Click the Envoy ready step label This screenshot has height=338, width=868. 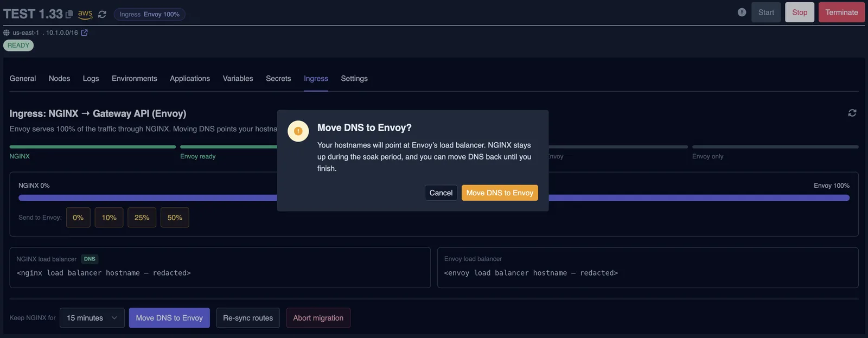click(x=198, y=156)
